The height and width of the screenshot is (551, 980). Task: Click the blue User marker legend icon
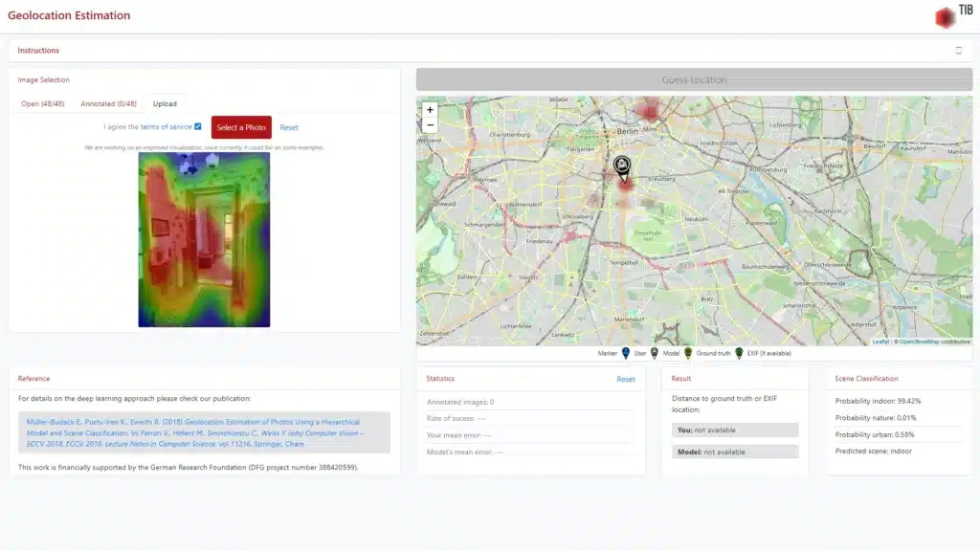tap(626, 354)
